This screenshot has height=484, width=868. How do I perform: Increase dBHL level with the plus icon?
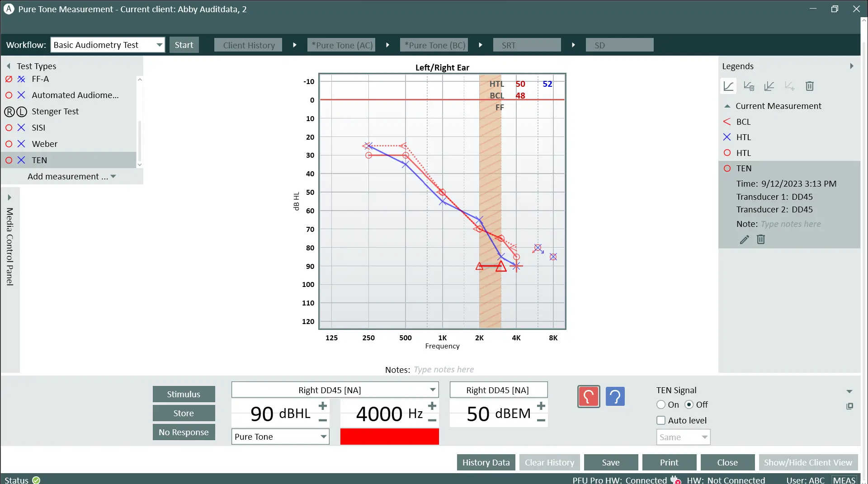tap(322, 406)
